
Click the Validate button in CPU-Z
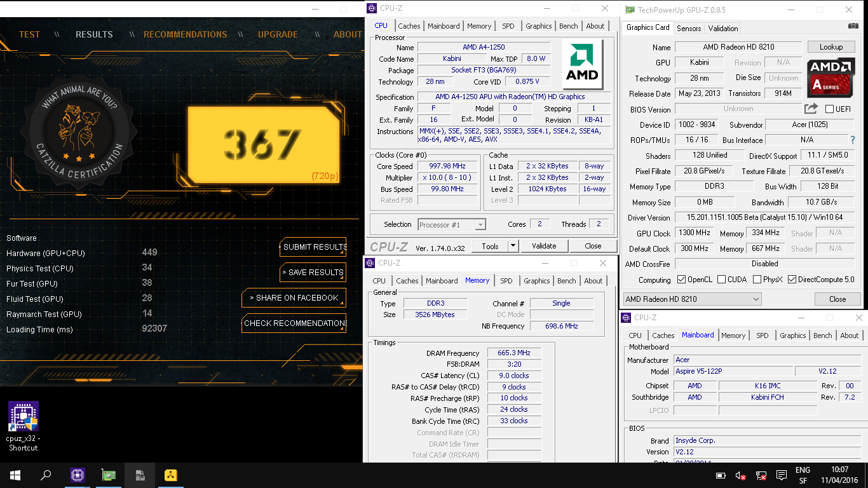544,246
